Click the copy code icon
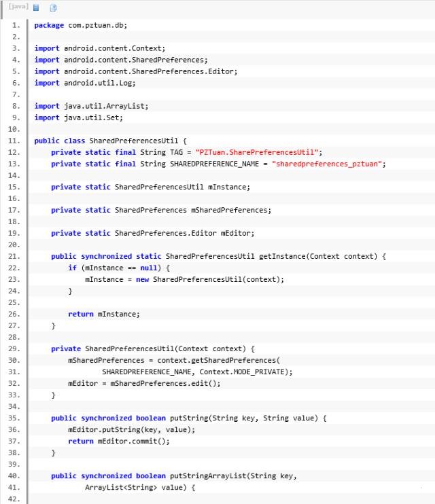Screen dimensions: 435x504 (x=53, y=7)
